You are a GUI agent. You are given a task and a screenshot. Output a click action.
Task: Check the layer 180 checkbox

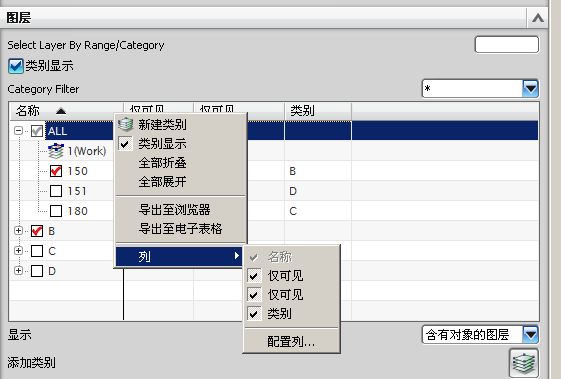coord(56,211)
